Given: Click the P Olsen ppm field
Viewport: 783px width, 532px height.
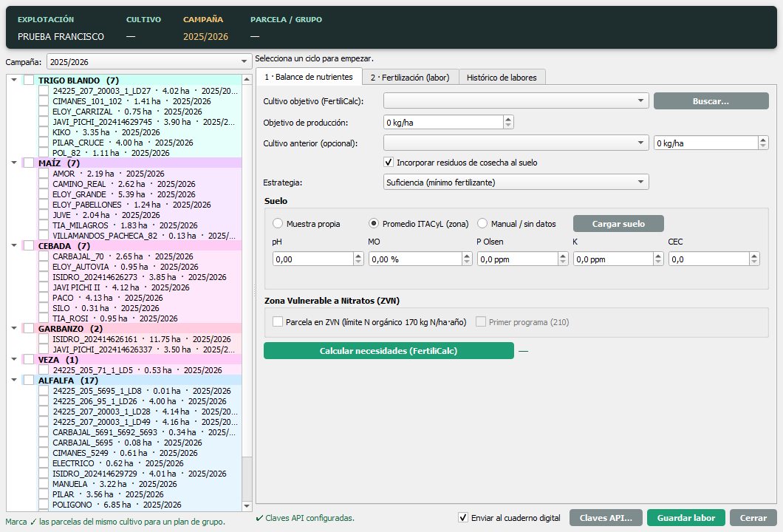Looking at the screenshot, I should tap(518, 259).
